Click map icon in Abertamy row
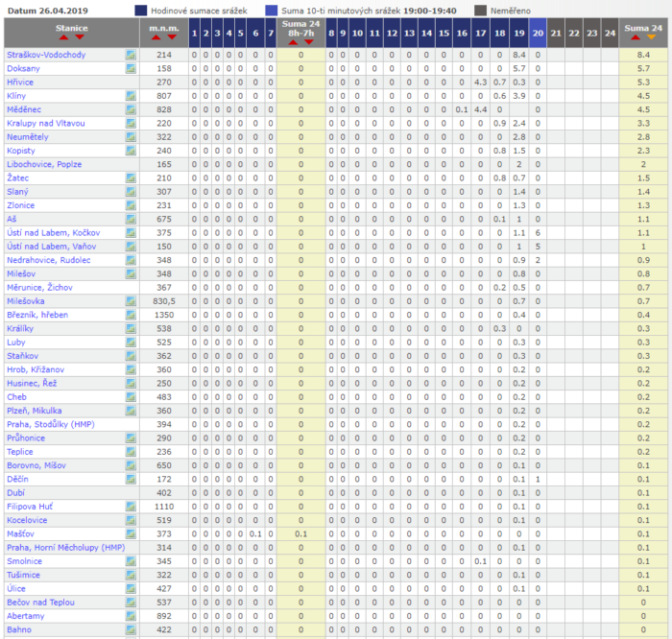The image size is (672, 639). point(131,616)
